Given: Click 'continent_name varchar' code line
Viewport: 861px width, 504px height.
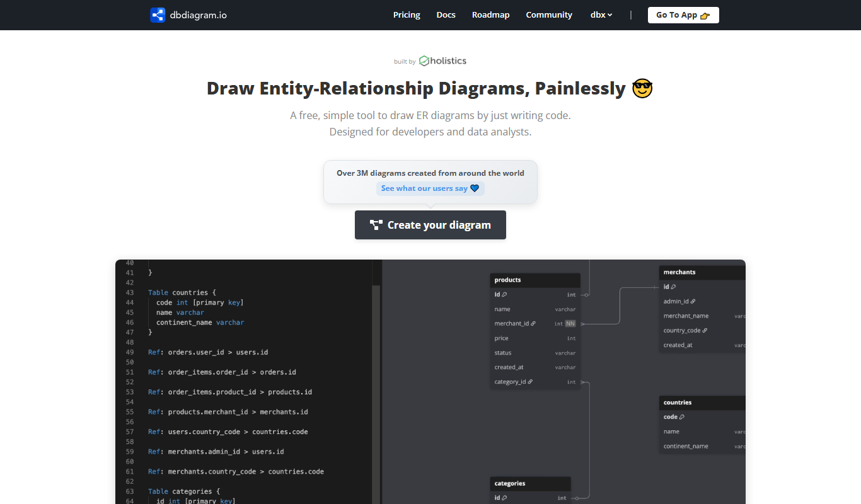Looking at the screenshot, I should click(200, 323).
